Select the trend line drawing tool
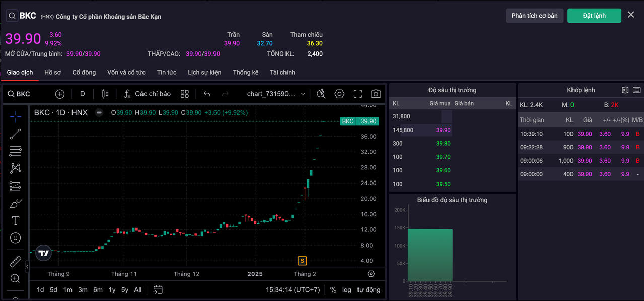This screenshot has width=644, height=301. 16,134
